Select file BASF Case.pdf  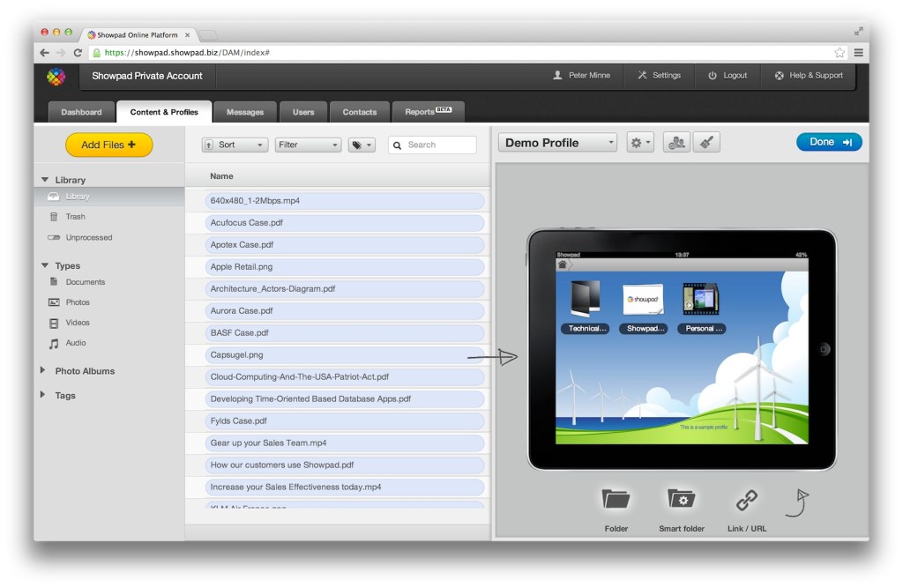point(345,333)
